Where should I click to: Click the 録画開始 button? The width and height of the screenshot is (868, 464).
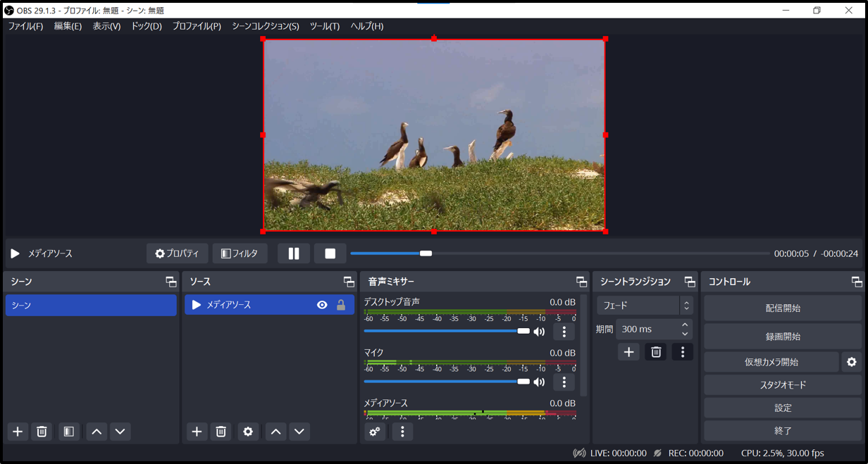click(783, 337)
